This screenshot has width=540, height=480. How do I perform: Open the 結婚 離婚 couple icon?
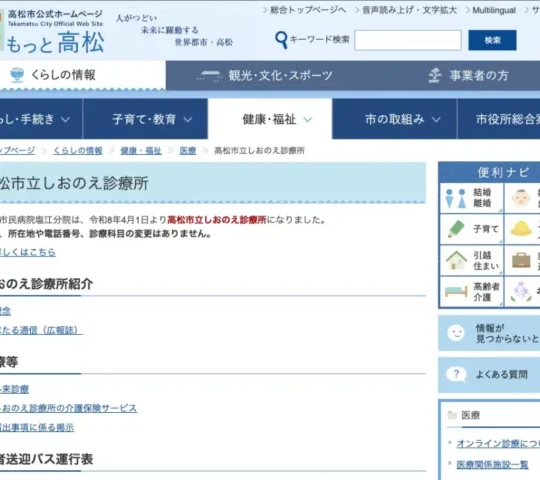click(x=456, y=198)
